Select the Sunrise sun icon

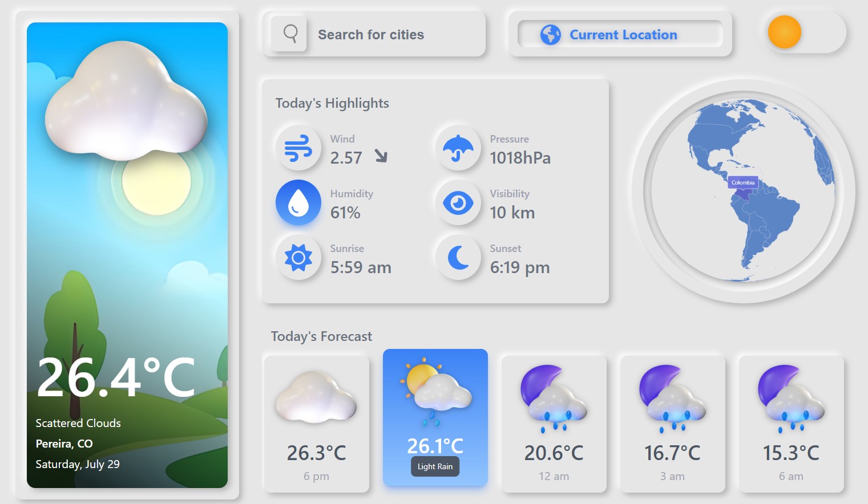click(298, 258)
